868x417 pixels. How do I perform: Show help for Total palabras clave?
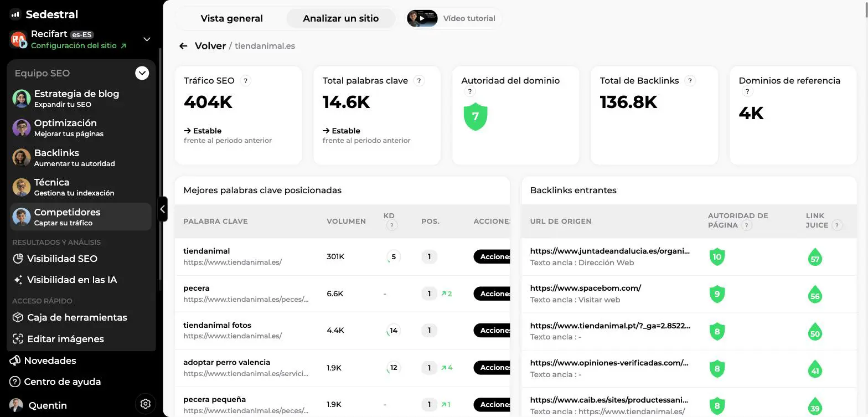tap(419, 81)
